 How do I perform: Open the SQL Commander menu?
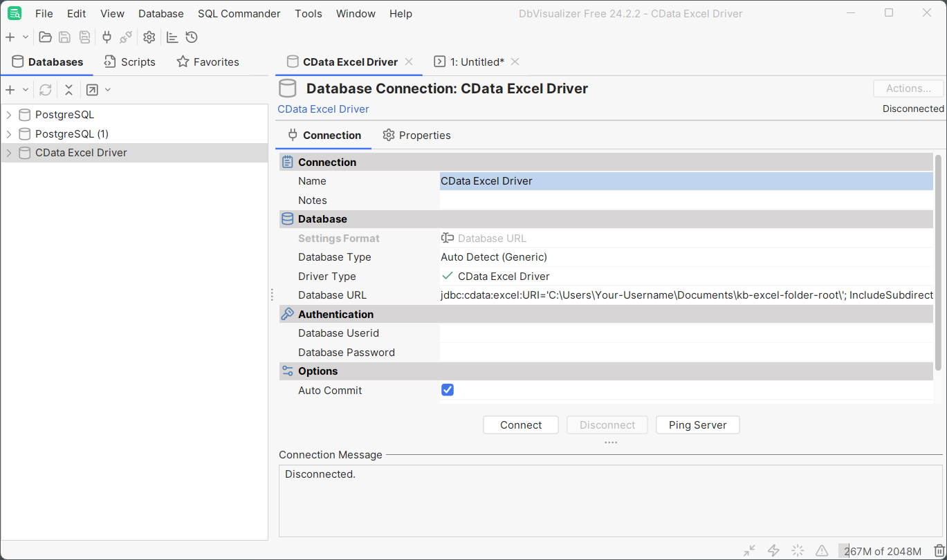[x=239, y=14]
